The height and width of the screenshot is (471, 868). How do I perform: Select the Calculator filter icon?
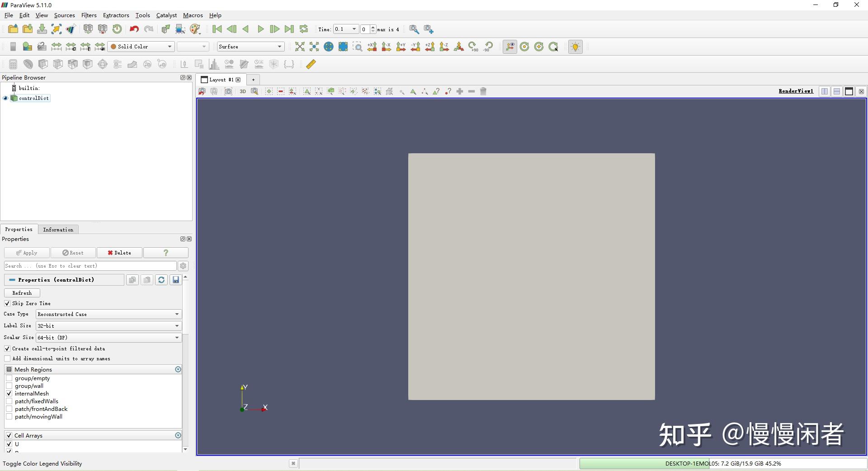click(x=13, y=64)
